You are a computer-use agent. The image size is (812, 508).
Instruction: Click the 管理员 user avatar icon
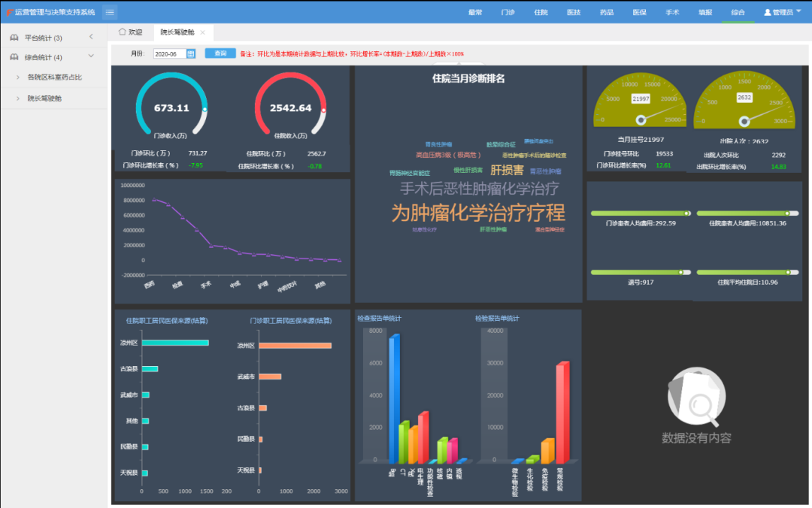[768, 12]
